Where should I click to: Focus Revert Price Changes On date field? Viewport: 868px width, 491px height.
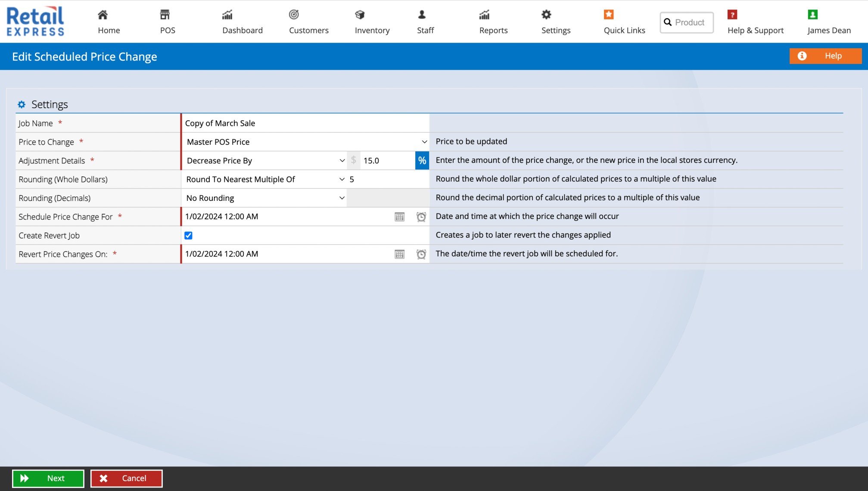coord(286,254)
